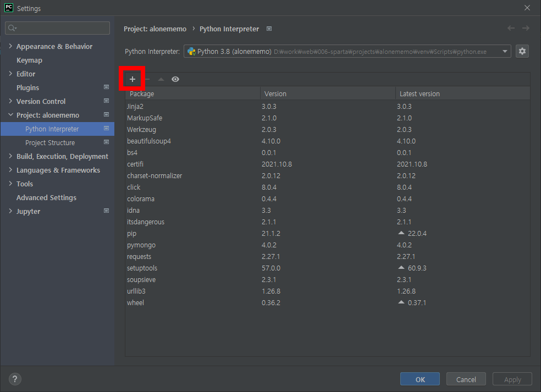Click the help question mark button
Image resolution: width=541 pixels, height=392 pixels.
click(15, 379)
